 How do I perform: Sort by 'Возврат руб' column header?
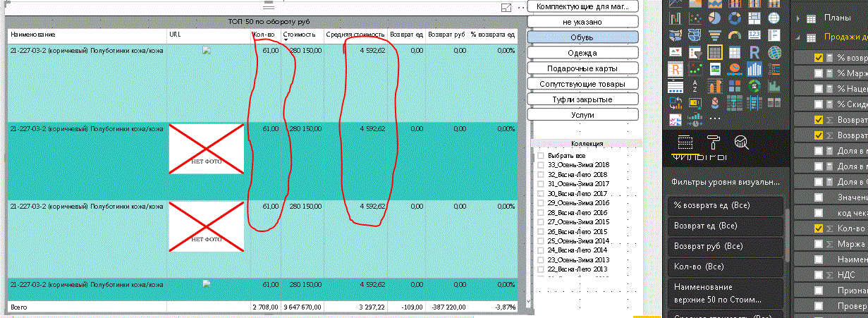tap(447, 34)
